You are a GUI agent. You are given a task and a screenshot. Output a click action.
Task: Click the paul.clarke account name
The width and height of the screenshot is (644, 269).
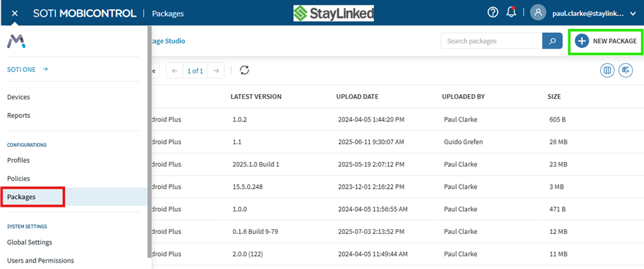click(589, 13)
